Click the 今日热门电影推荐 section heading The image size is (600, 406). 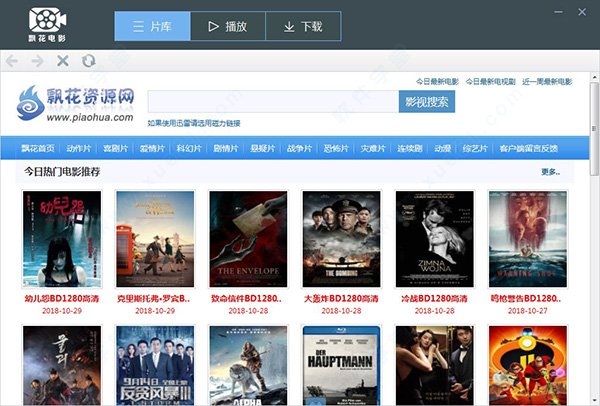click(62, 172)
